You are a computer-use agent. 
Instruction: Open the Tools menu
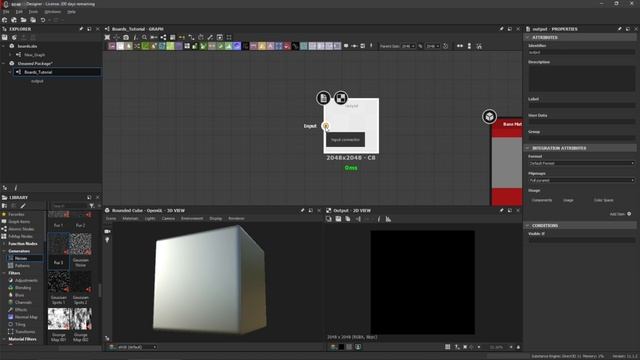pos(33,12)
